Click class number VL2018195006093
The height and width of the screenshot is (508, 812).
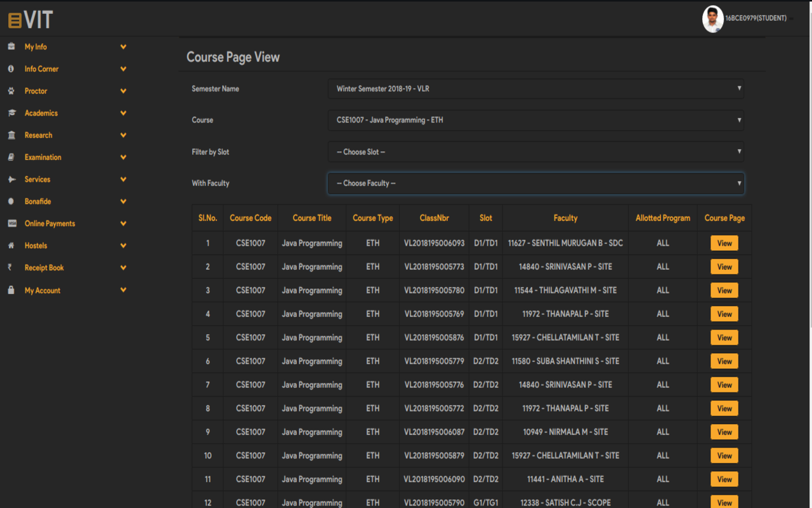pos(434,243)
